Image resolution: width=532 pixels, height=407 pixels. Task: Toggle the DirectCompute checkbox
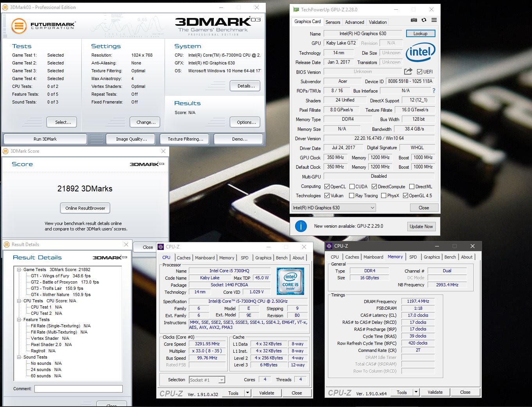[x=374, y=187]
